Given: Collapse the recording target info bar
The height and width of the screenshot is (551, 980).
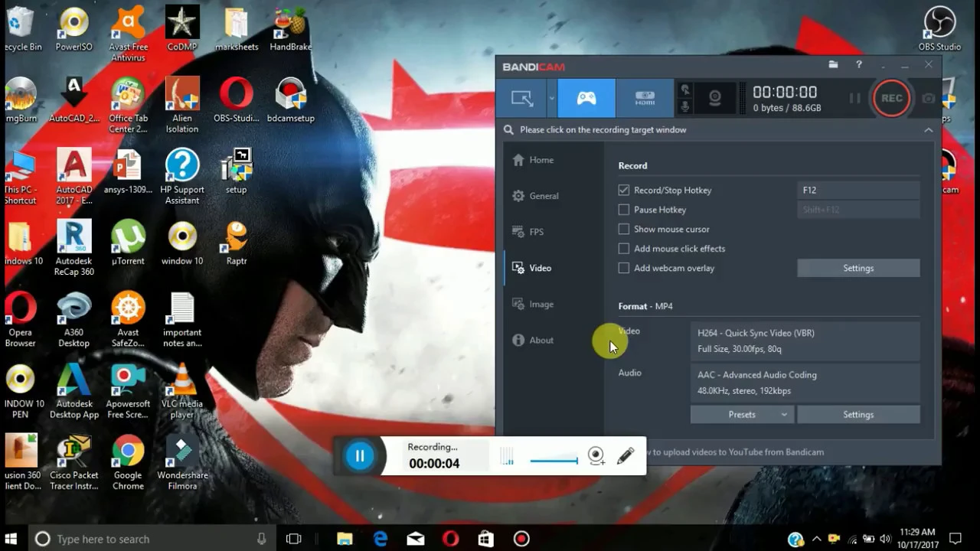Looking at the screenshot, I should 928,130.
